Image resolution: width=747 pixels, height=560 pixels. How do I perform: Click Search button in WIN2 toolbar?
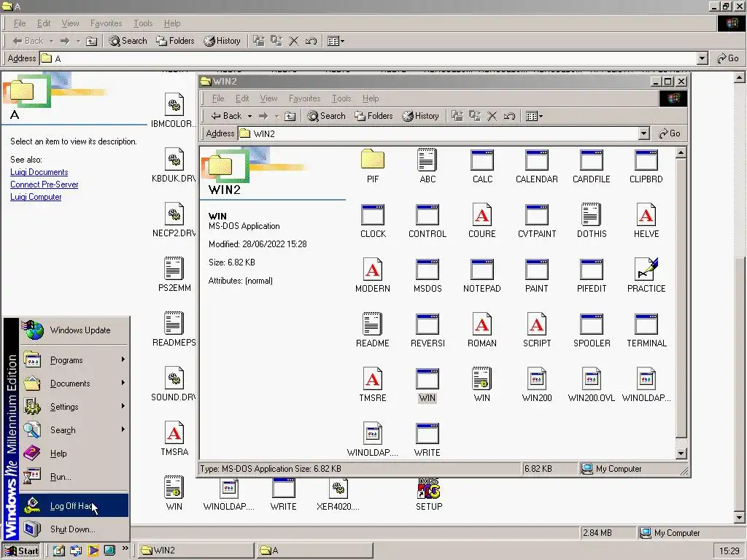pos(326,116)
